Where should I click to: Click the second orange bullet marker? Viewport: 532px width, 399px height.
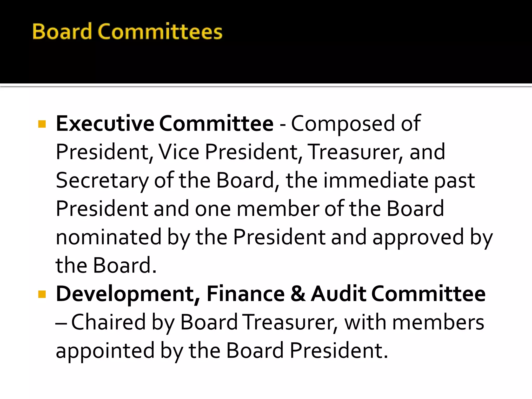[x=42, y=294]
